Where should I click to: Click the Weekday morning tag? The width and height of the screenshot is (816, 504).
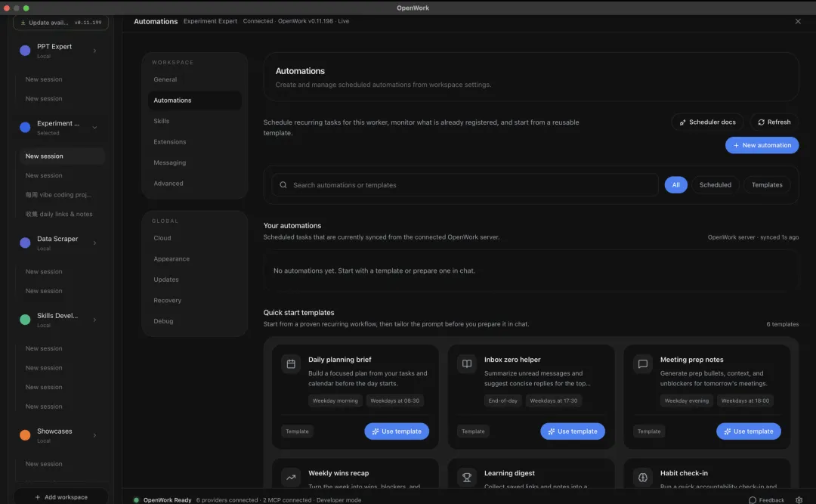point(335,400)
